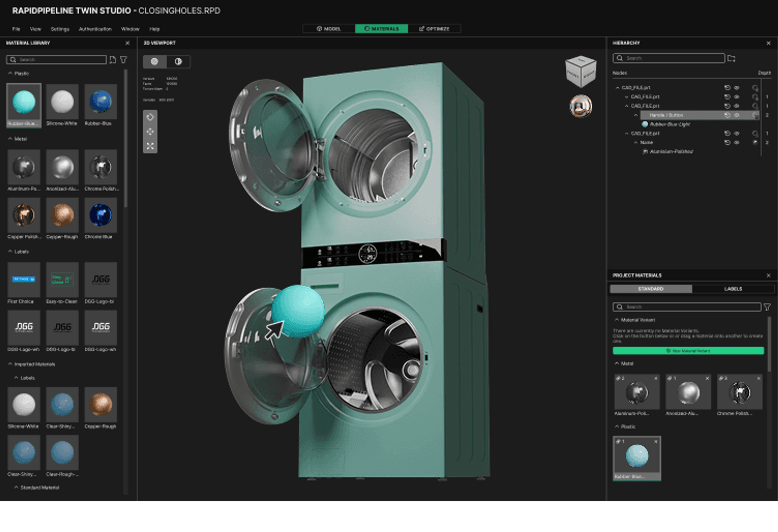Toggle visibility of the Name node
This screenshot has width=778, height=532.
tap(736, 143)
